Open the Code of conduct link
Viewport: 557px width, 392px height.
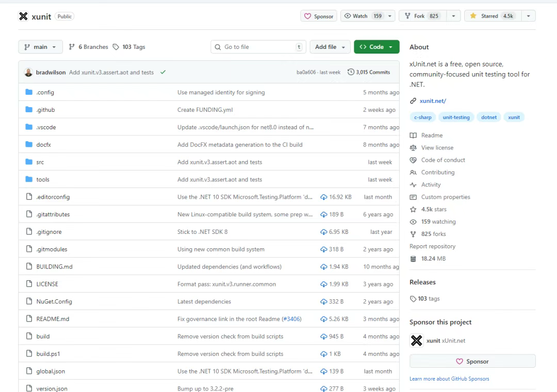click(x=443, y=160)
